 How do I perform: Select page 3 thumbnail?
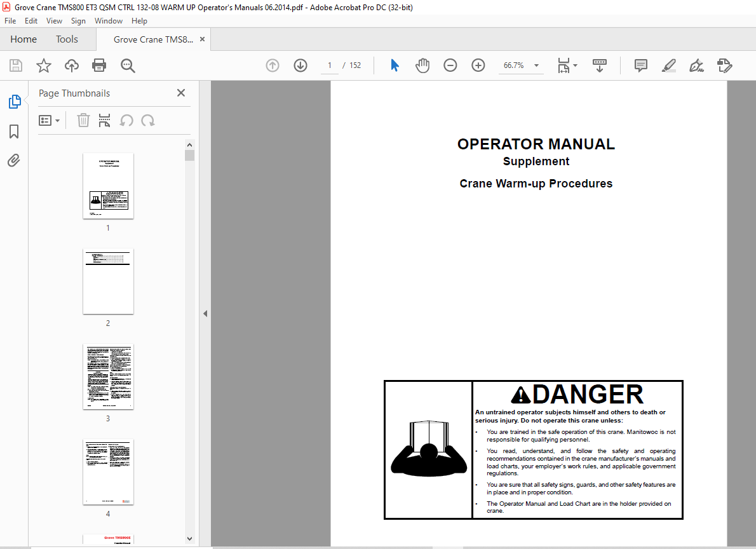(x=108, y=377)
